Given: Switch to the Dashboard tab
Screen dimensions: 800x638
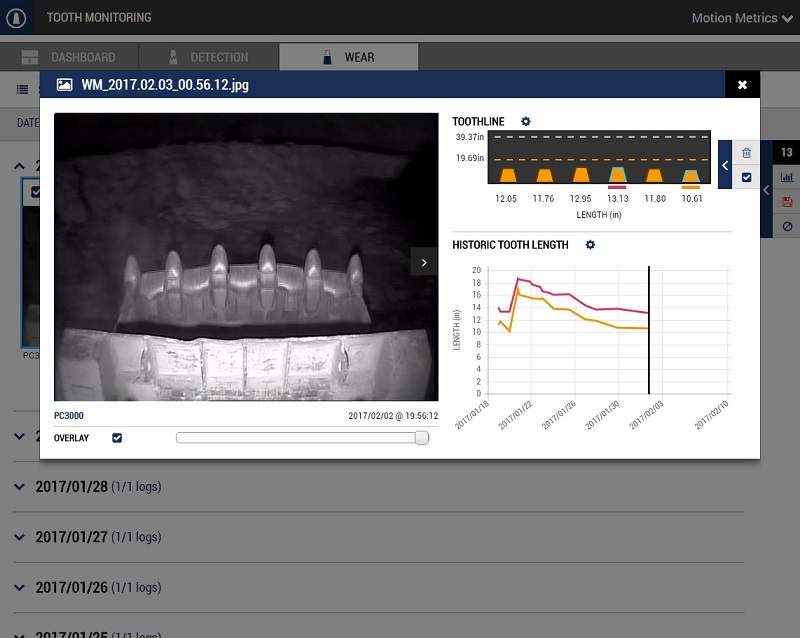Looking at the screenshot, I should coord(69,57).
